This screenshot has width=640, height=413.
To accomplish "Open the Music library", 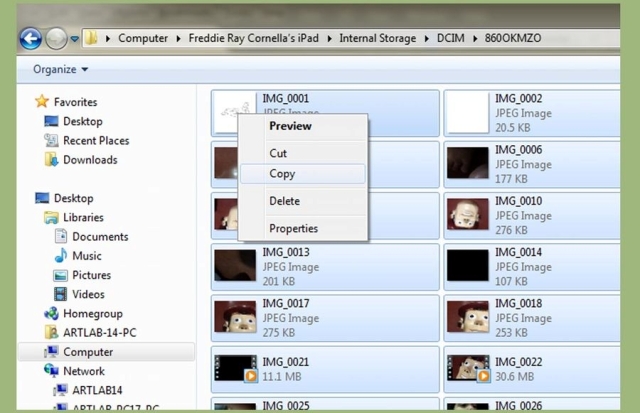I will [87, 256].
